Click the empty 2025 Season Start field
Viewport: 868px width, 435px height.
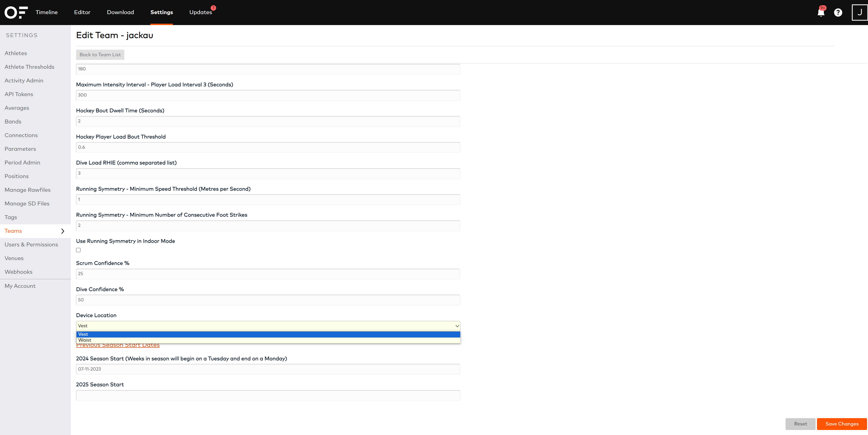[268, 396]
